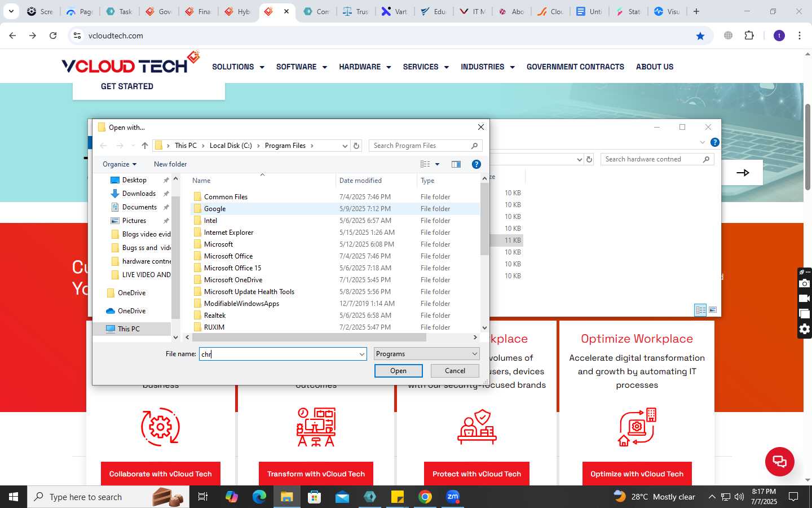Open Windows Start menu
Screen dimensions: 812x508
14,497
